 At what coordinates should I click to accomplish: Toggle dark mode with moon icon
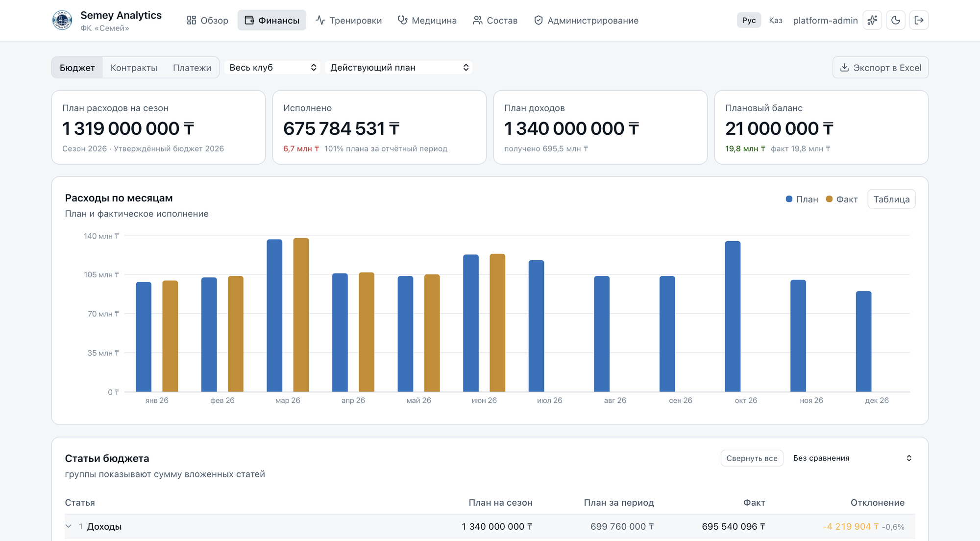896,20
